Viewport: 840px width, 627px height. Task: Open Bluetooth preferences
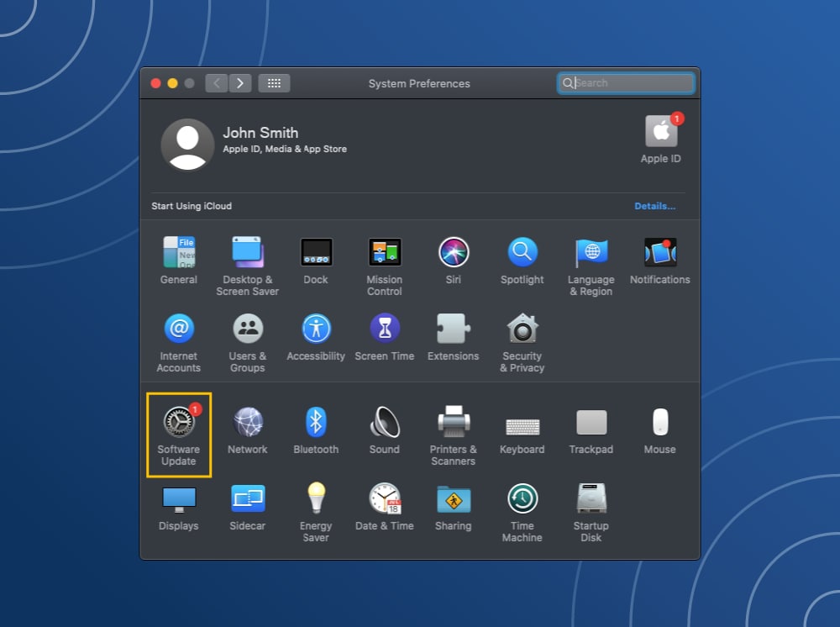316,429
